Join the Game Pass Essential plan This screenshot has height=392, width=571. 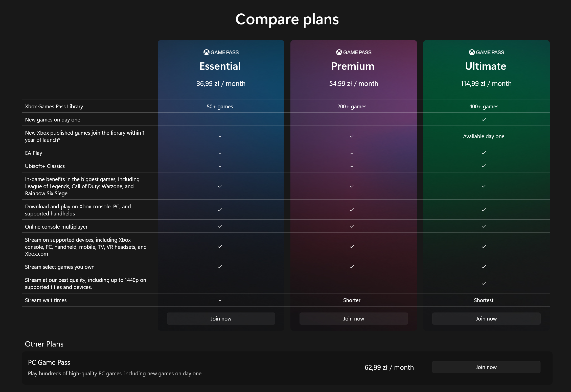tap(221, 318)
